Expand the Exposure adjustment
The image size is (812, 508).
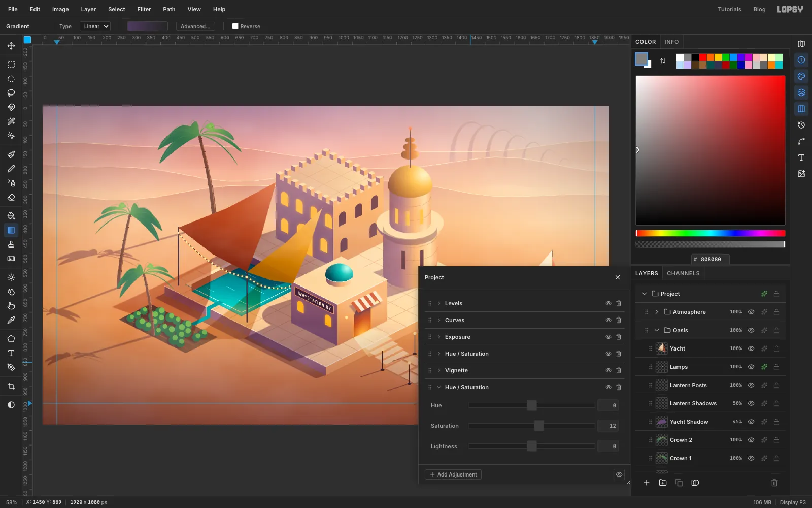pos(439,337)
